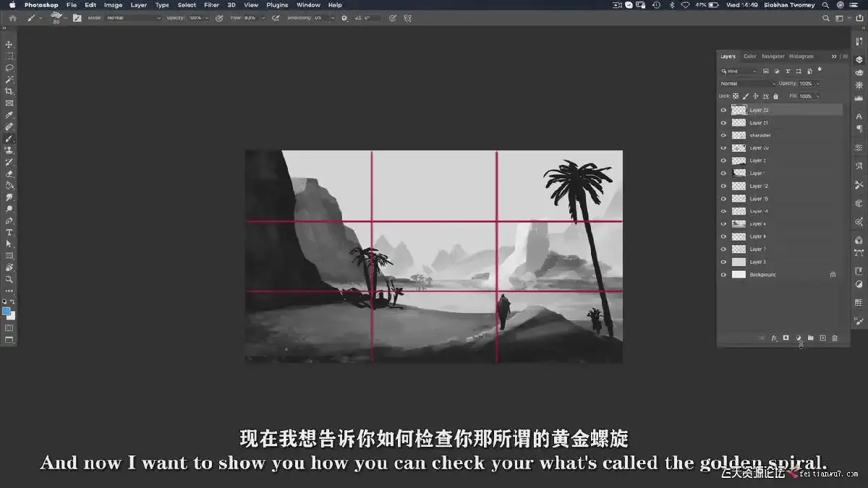Select the Lasso tool
Viewport: 868px width, 488px height.
(9, 68)
